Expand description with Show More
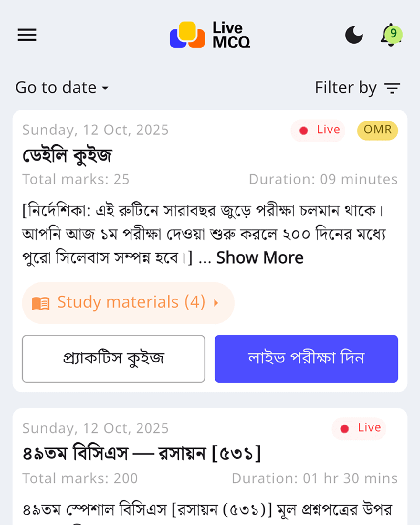 (x=260, y=258)
